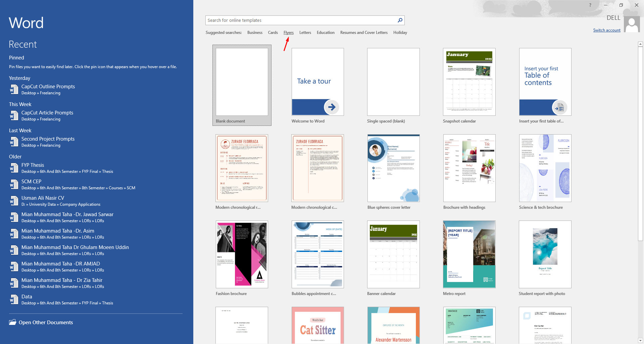Start the Welcome to Word tour
Viewport: 644px width, 344px height.
coord(317,82)
